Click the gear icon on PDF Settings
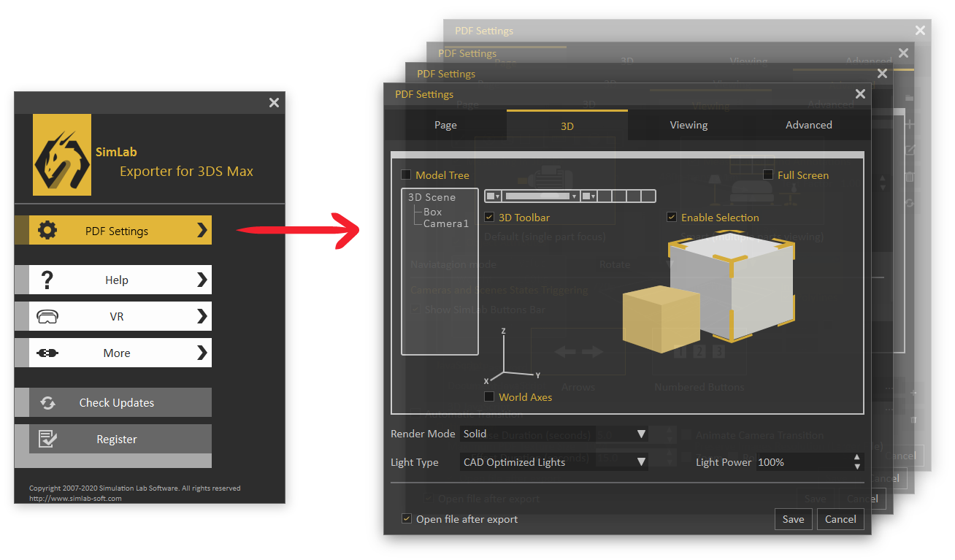The image size is (955, 560). tap(48, 230)
